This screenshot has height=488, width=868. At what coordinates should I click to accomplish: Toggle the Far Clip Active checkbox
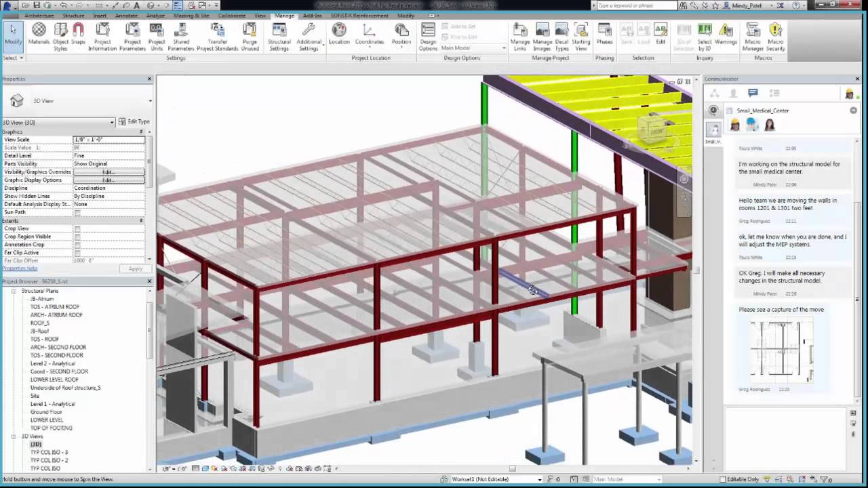77,253
